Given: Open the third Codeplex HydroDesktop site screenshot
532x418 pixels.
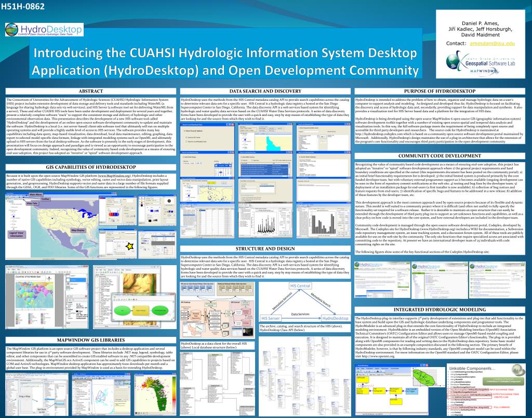Looking at the screenshot, I should coord(497,280).
